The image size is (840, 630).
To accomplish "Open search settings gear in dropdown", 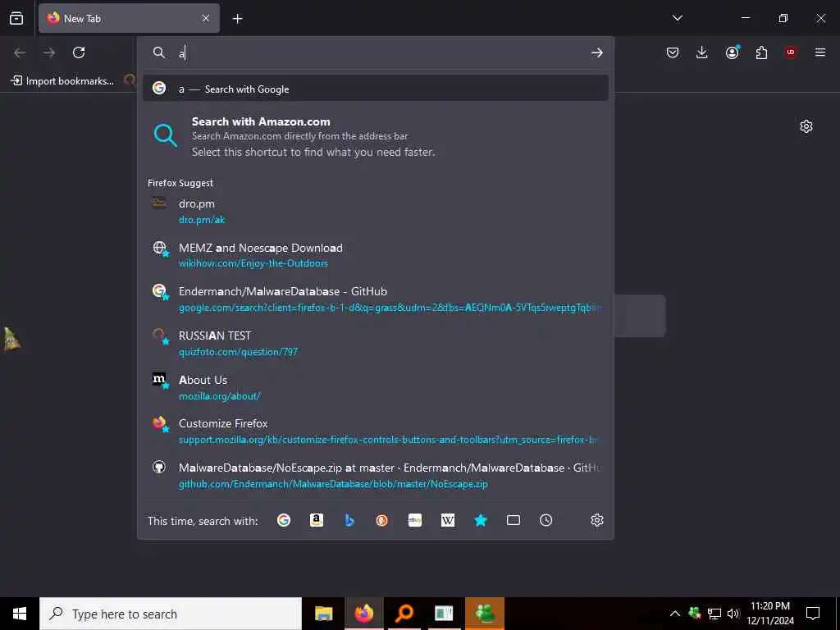I will pos(597,520).
